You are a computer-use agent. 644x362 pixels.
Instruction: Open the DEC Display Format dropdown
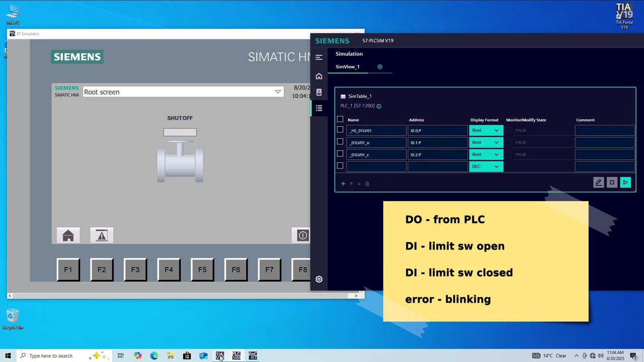click(486, 167)
